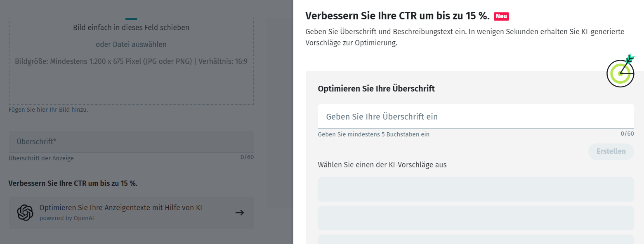The width and height of the screenshot is (644, 244).
Task: Click "Bild einfach in dieses Feld schieben" drop zone
Action: click(x=131, y=28)
